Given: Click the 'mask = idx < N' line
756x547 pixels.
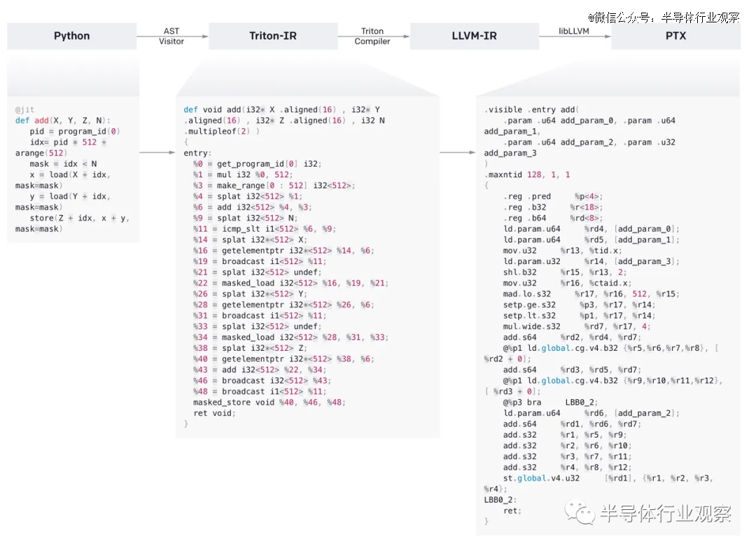Looking at the screenshot, I should point(63,164).
